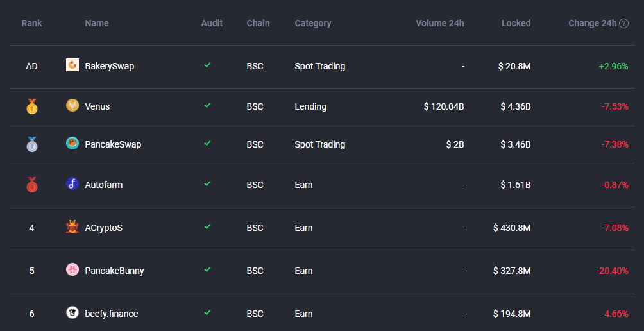Click the Earn category in beefy.finance row
This screenshot has width=644, height=331.
303,314
